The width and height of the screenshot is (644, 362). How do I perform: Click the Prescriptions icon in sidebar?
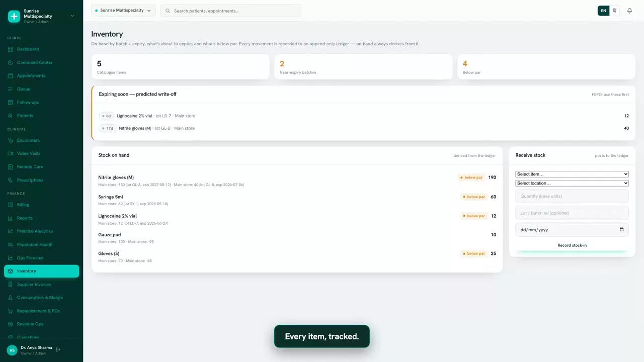[11, 180]
